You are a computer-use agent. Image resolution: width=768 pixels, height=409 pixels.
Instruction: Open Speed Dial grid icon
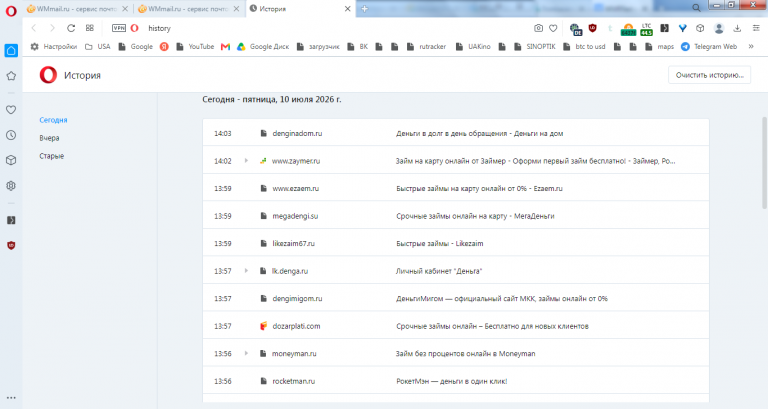coord(90,28)
